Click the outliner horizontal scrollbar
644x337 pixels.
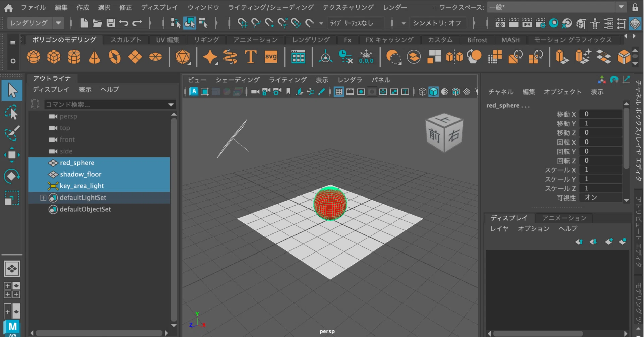[99, 333]
